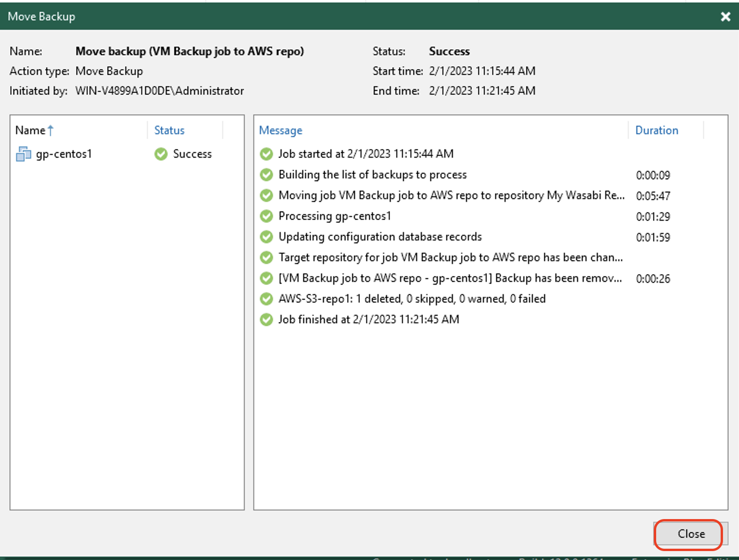Click the bold Success value beside Status
The height and width of the screenshot is (560, 739).
coord(449,51)
